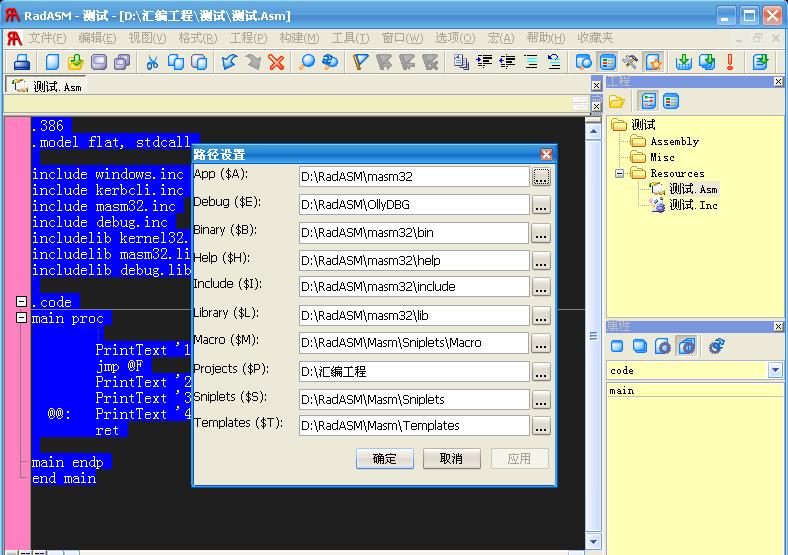This screenshot has height=555, width=788.
Task: Switch to the 测试.Asm editor tab
Action: pyautogui.click(x=47, y=86)
